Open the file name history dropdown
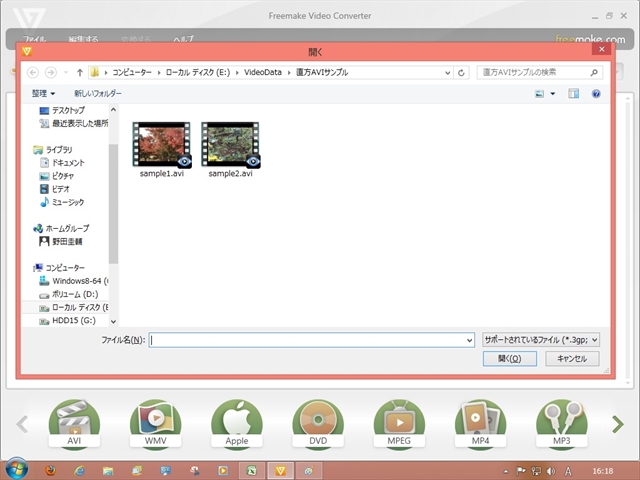The height and width of the screenshot is (480, 640). pos(469,340)
